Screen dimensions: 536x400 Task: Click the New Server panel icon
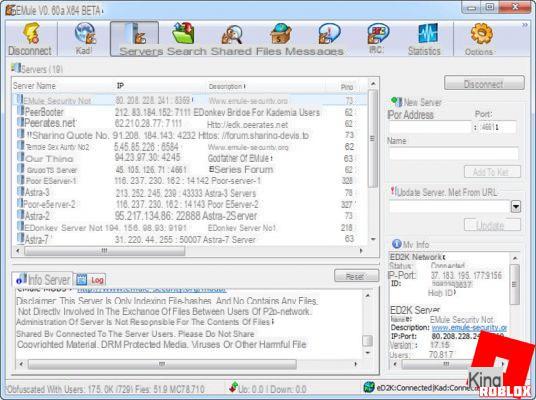397,102
